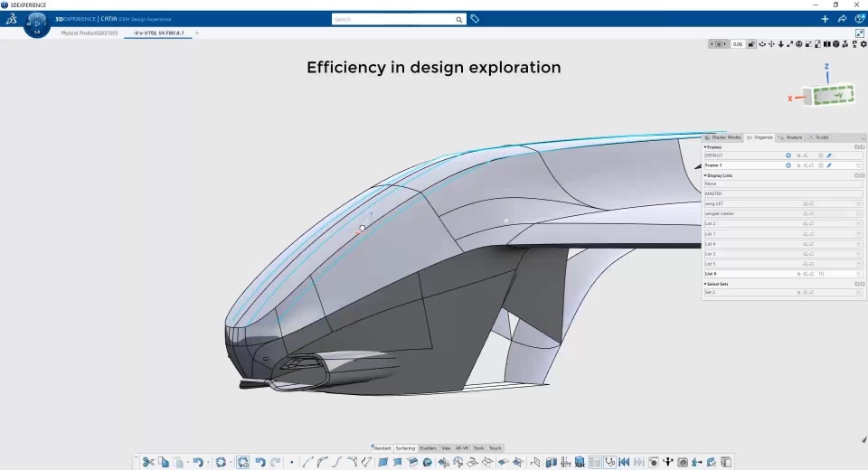Click the search magnifier icon
Screen dimensions: 868x470
click(459, 19)
